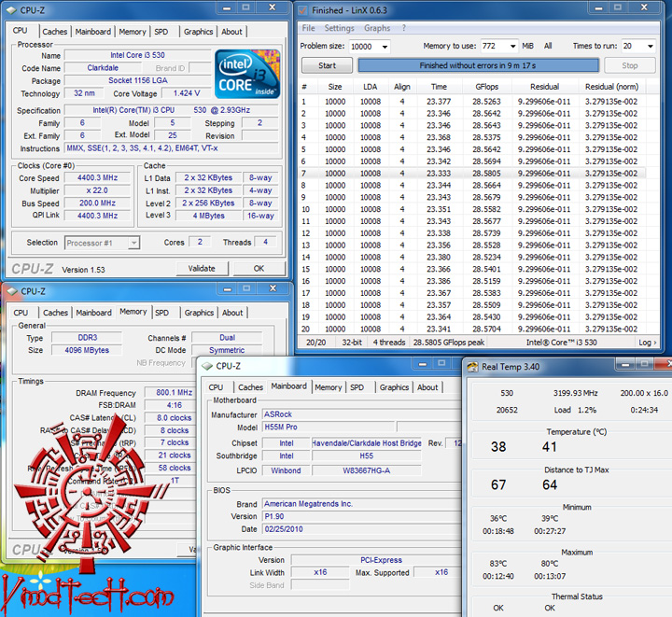Switch to About tab in top CPU-Z window

231,32
